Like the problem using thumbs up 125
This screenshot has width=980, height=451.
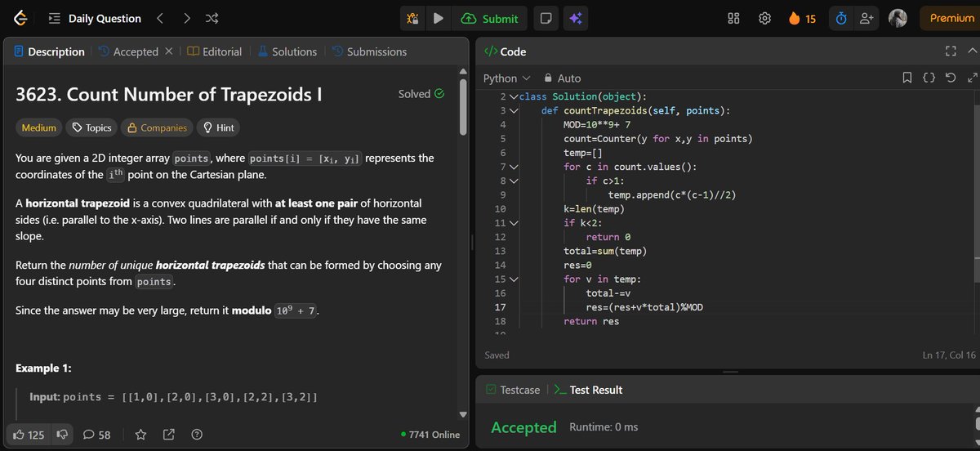28,435
